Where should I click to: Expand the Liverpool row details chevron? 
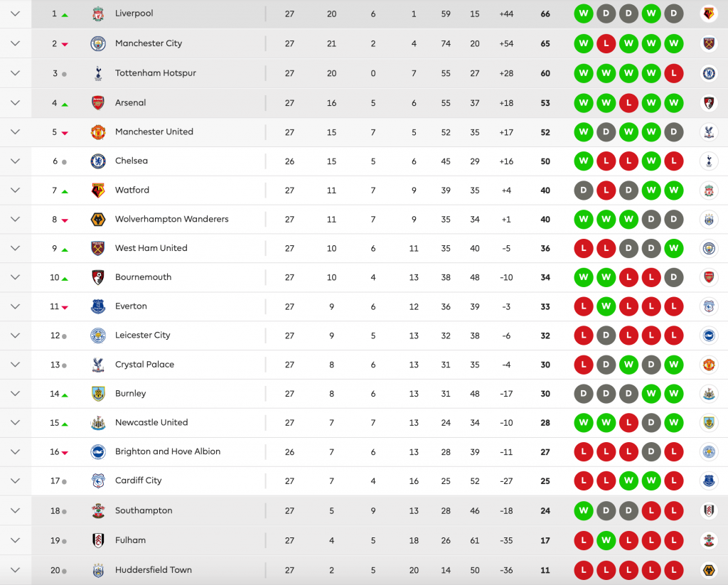tap(16, 14)
